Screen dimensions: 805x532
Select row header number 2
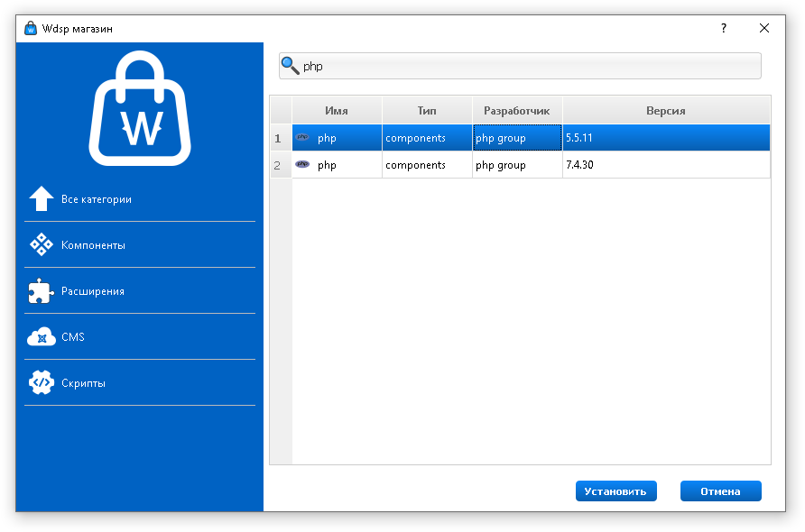point(281,165)
